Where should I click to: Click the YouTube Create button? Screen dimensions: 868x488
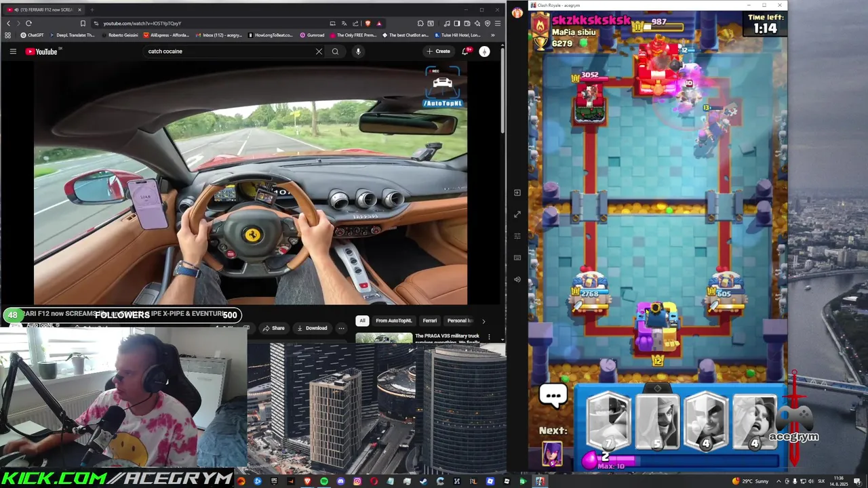point(438,52)
